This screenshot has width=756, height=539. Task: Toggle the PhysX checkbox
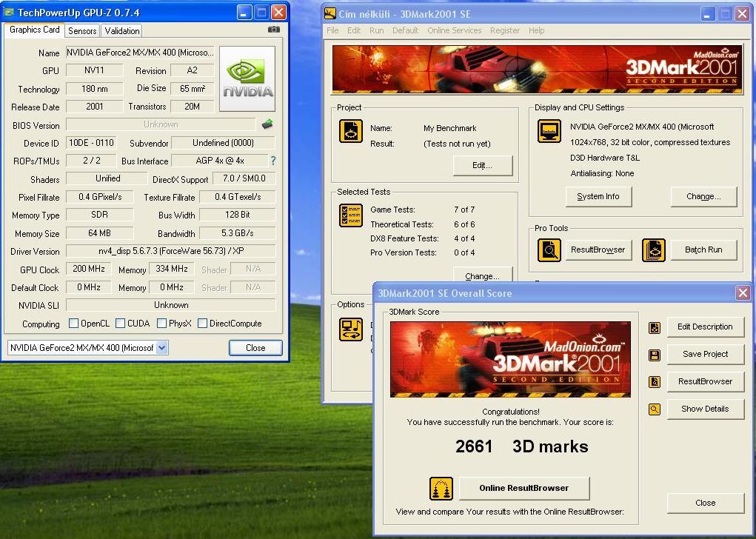coord(162,323)
